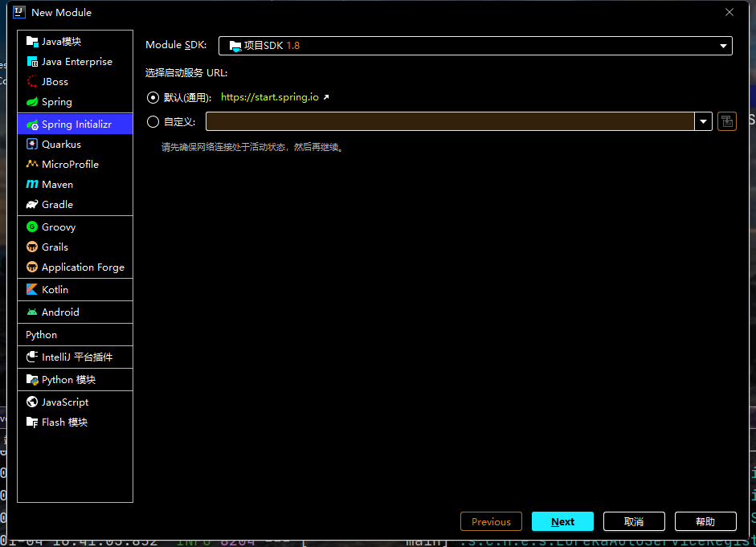Click the Groovy green circle icon
This screenshot has width=756, height=547.
pos(32,227)
